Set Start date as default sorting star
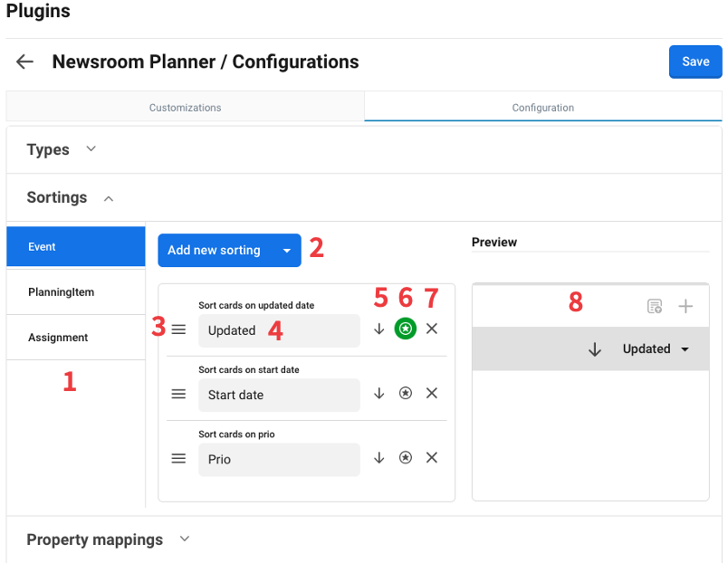This screenshot has width=728, height=563. (x=406, y=394)
